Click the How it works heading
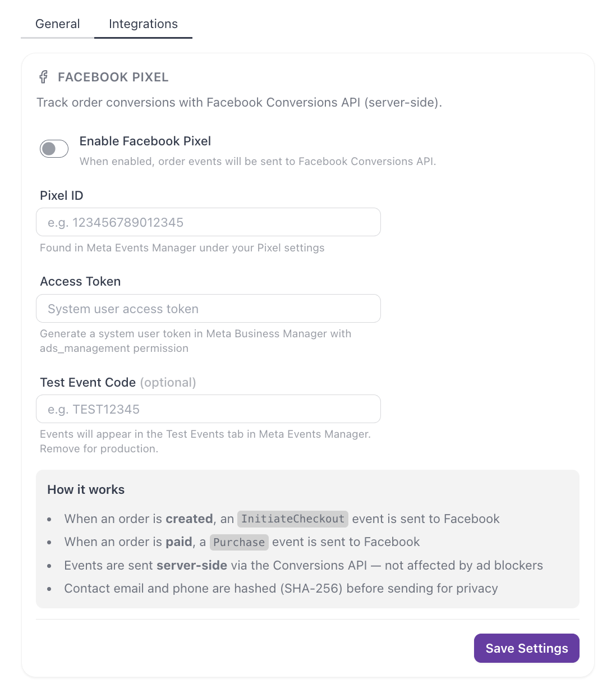The image size is (616, 697). (x=86, y=489)
